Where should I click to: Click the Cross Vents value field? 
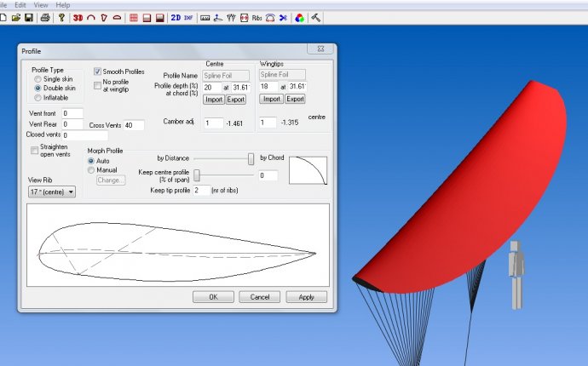click(134, 125)
